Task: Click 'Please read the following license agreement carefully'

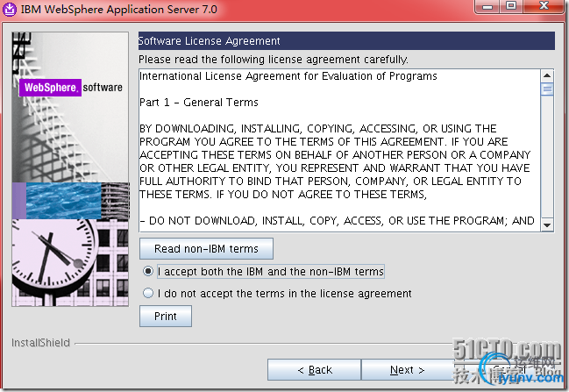Action: coord(274,59)
